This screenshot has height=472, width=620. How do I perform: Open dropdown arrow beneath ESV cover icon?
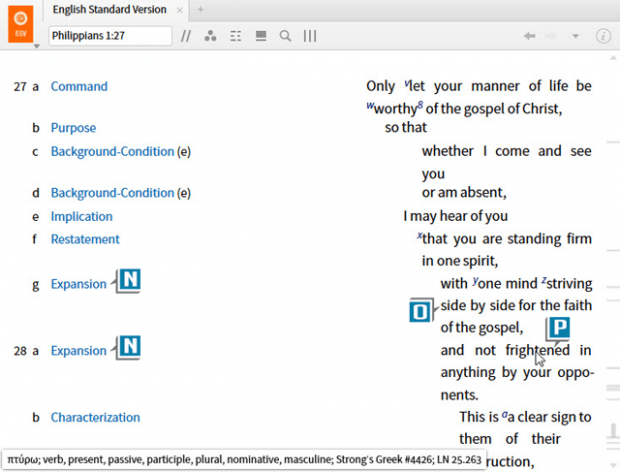click(37, 46)
